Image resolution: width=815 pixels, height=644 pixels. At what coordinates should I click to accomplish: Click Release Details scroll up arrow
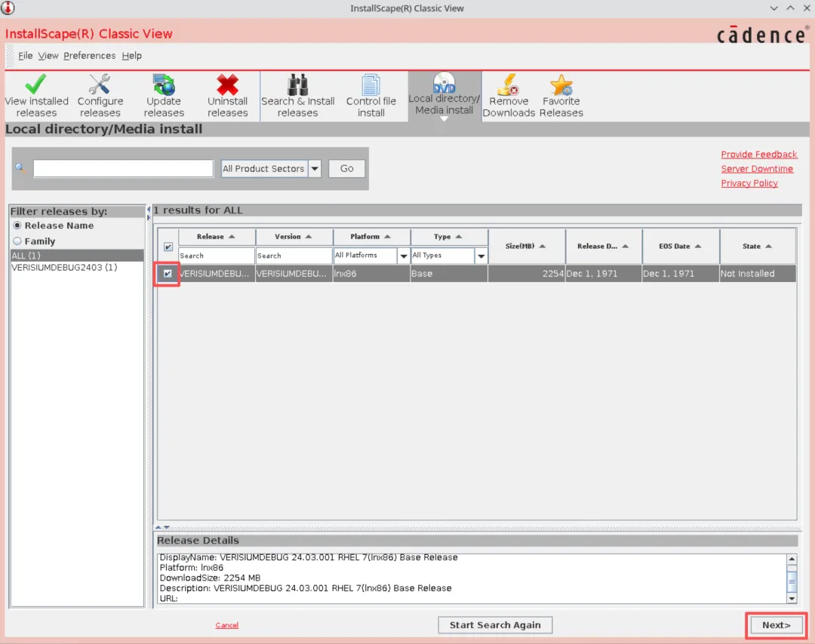(x=792, y=560)
